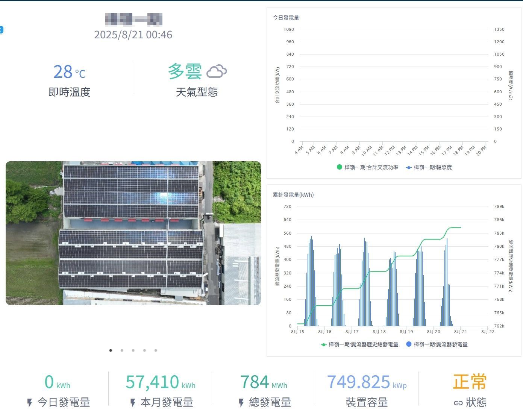523x420 pixels.
Task: Click the lightning icon beside 今日發電量
Action: (x=30, y=403)
